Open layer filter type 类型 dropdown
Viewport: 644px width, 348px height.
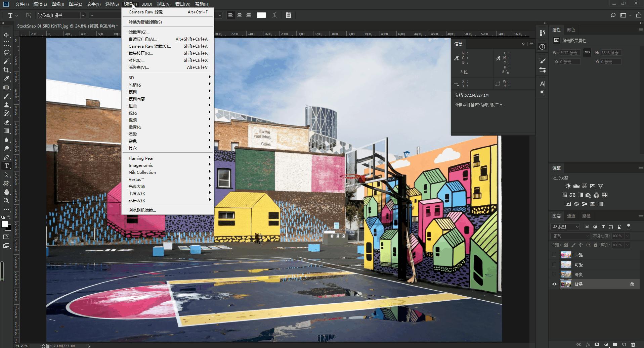click(565, 227)
